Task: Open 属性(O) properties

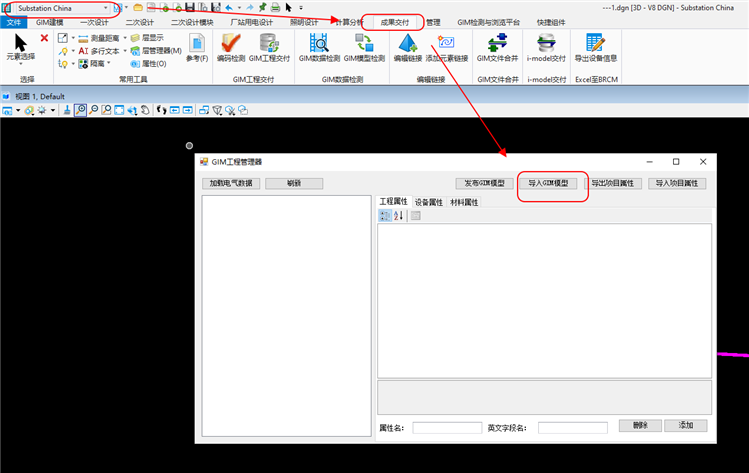Action: (x=149, y=64)
